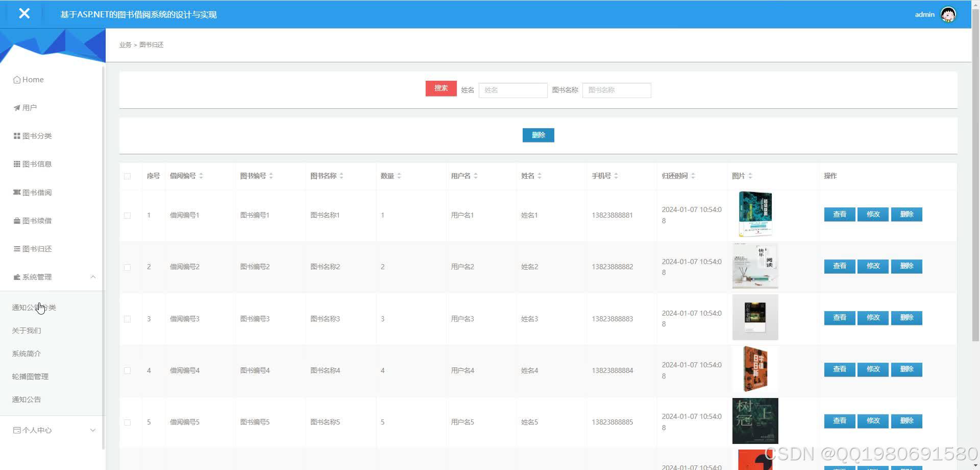Open 关于我们 submenu item
This screenshot has width=980, height=470.
tap(27, 331)
